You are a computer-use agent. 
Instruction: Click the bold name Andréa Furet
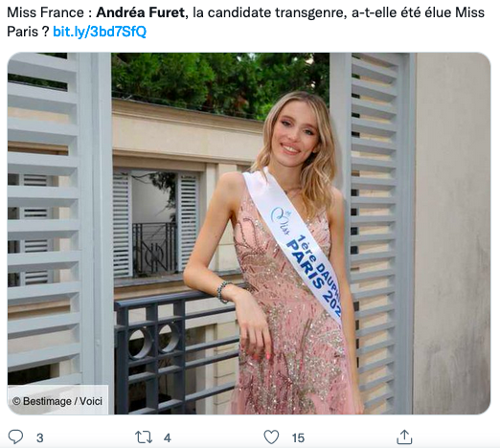pyautogui.click(x=141, y=12)
